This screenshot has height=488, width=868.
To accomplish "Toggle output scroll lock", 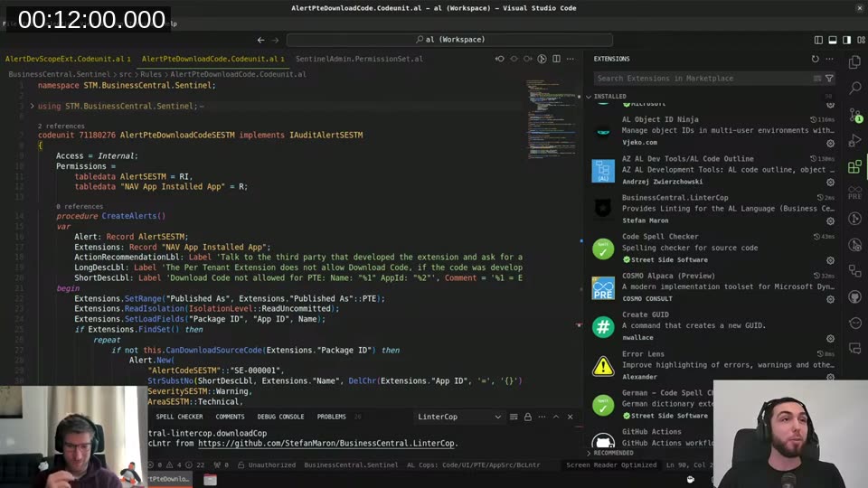I will 527,417.
